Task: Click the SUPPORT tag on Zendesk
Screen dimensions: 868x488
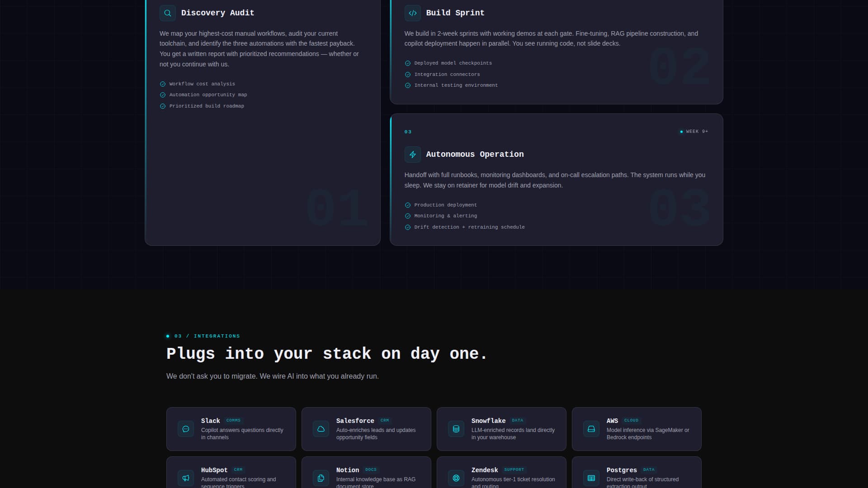Action: pos(514,469)
